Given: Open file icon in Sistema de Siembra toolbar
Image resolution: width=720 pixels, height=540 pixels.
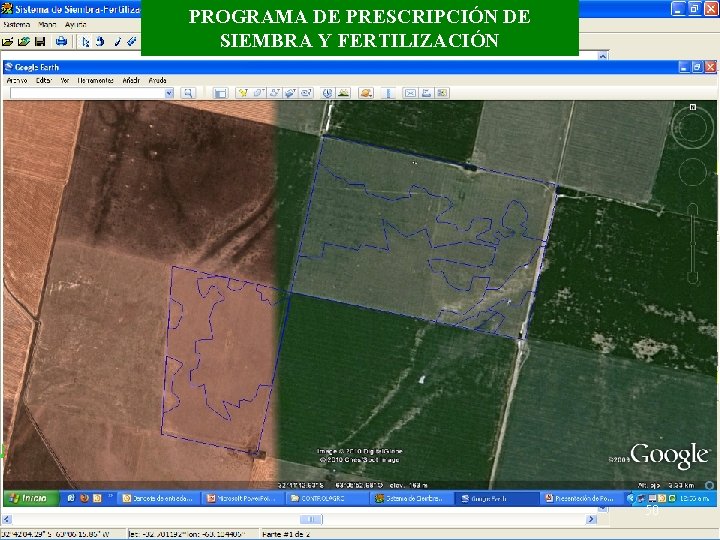Looking at the screenshot, I should (7, 42).
